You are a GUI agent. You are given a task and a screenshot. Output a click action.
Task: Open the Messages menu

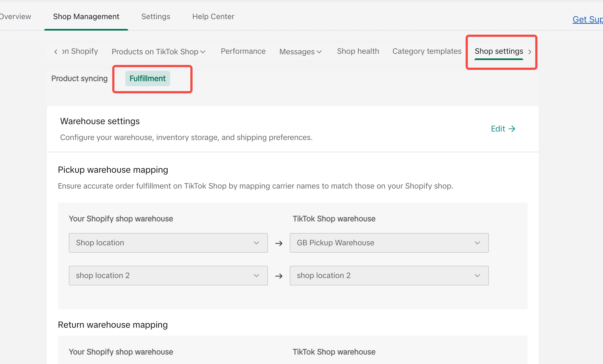pos(297,52)
